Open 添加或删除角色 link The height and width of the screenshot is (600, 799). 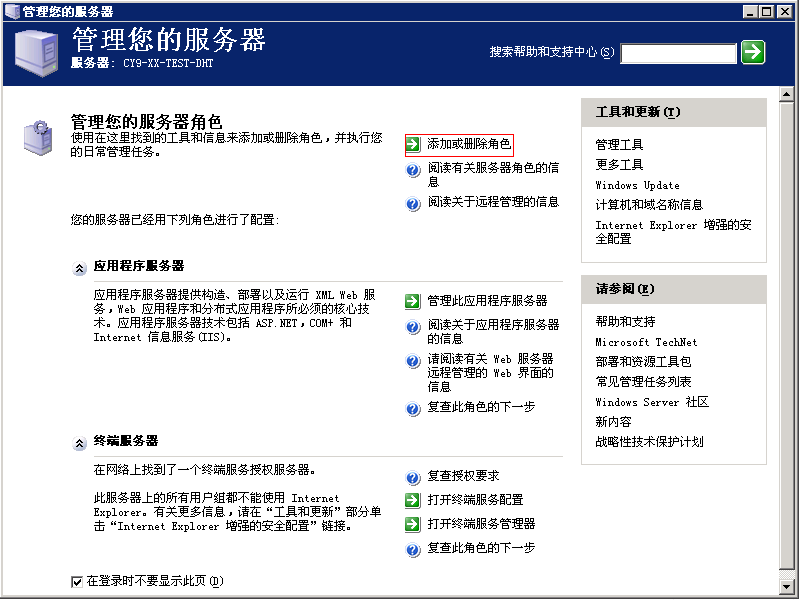469,144
